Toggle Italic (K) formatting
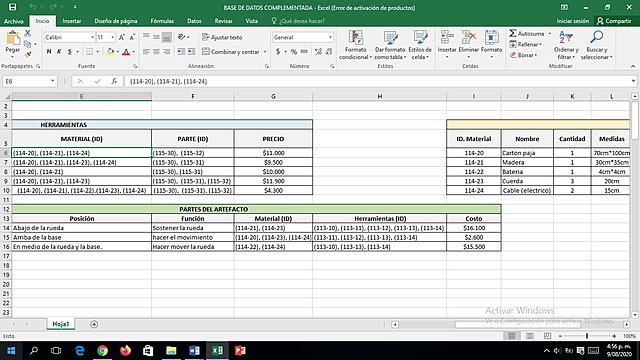The height and width of the screenshot is (360, 640). click(x=59, y=52)
